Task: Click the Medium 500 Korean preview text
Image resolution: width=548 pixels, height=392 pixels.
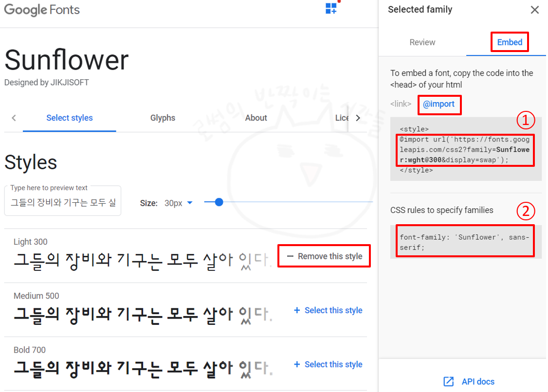Action: pos(143,315)
